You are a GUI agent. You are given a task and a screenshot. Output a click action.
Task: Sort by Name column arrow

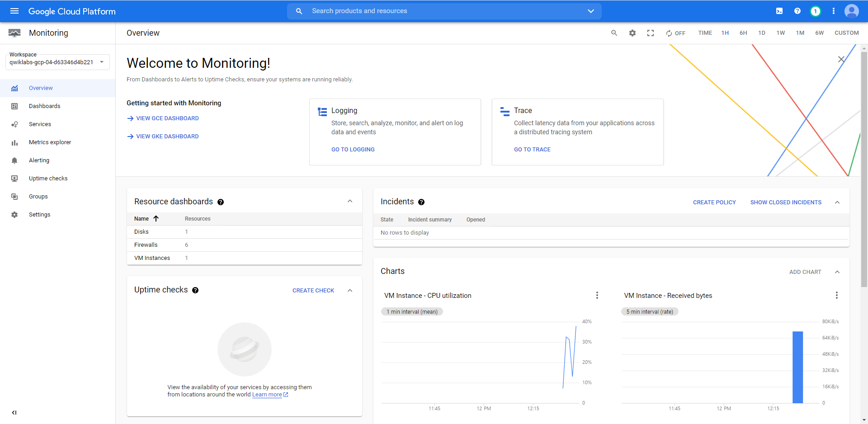(156, 218)
